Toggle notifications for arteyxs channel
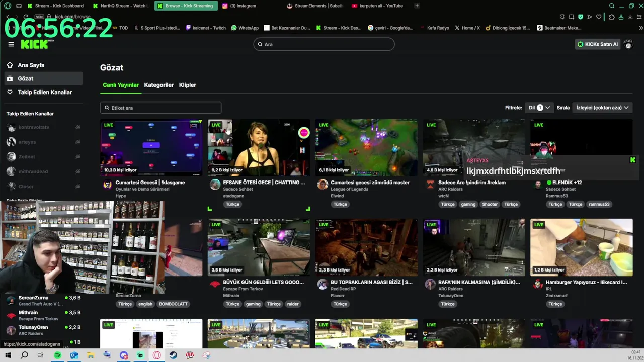The height and width of the screenshot is (362, 644). (77, 142)
